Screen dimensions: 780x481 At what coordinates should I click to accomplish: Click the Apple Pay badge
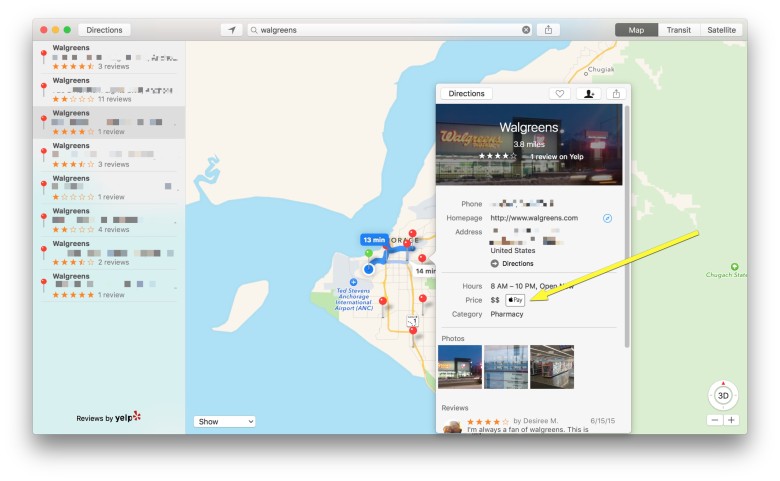pyautogui.click(x=515, y=300)
